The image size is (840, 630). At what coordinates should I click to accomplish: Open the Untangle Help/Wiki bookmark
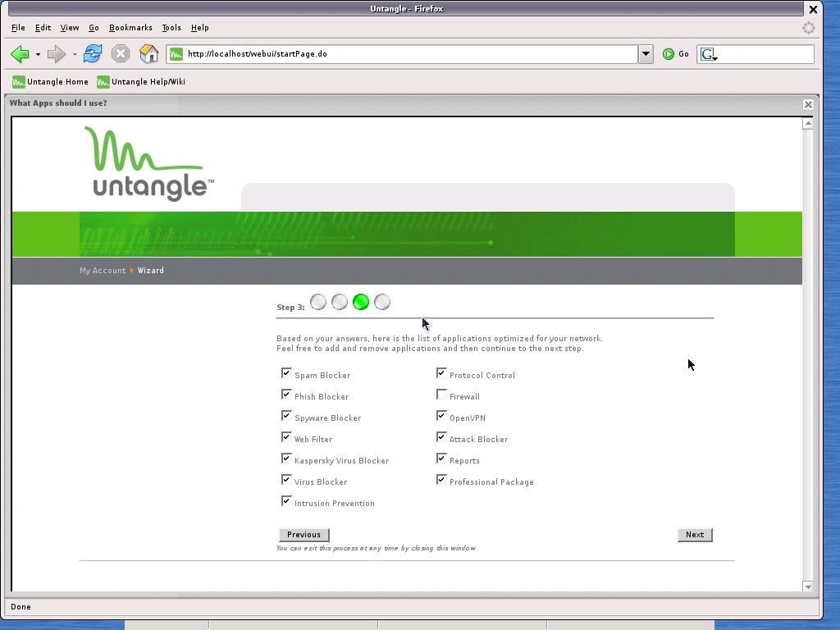[141, 82]
